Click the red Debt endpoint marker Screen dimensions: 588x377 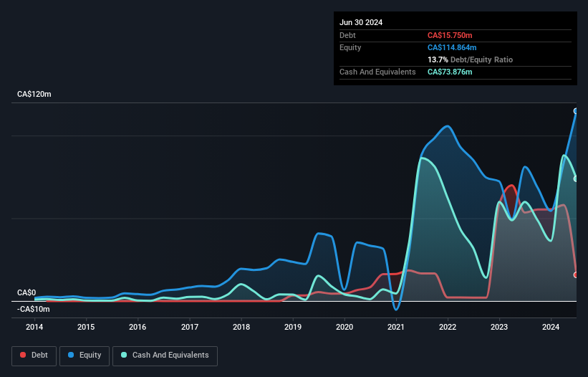(x=576, y=275)
